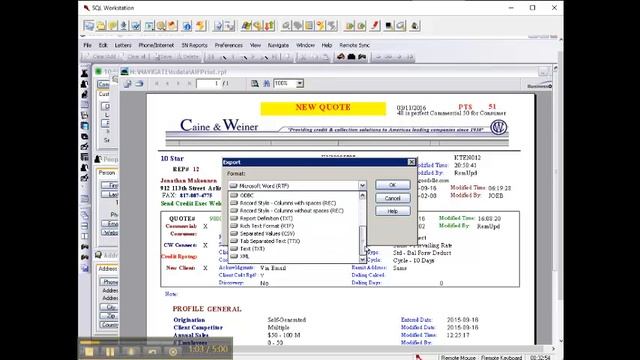Click the black hat icon in second toolbar

pyautogui.click(x=351, y=57)
